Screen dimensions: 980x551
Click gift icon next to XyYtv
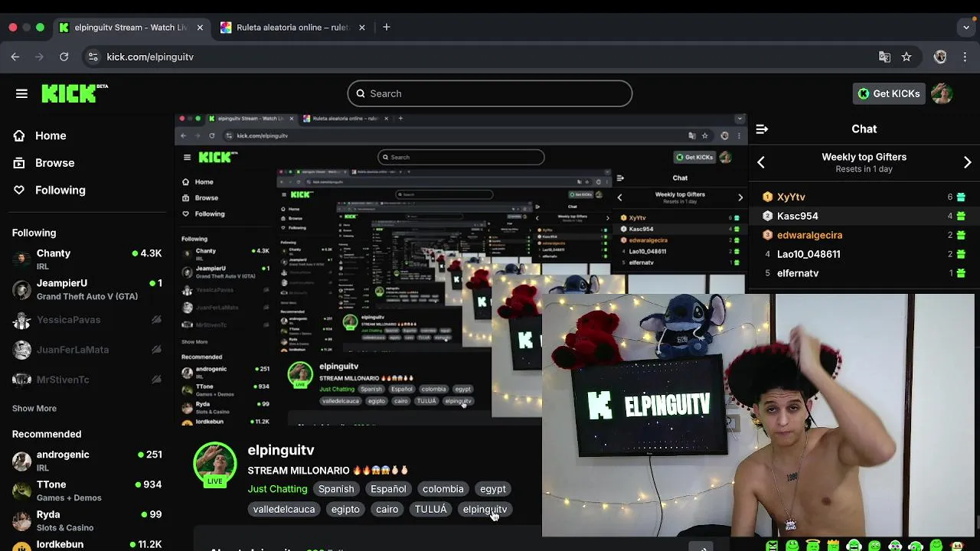tap(961, 197)
